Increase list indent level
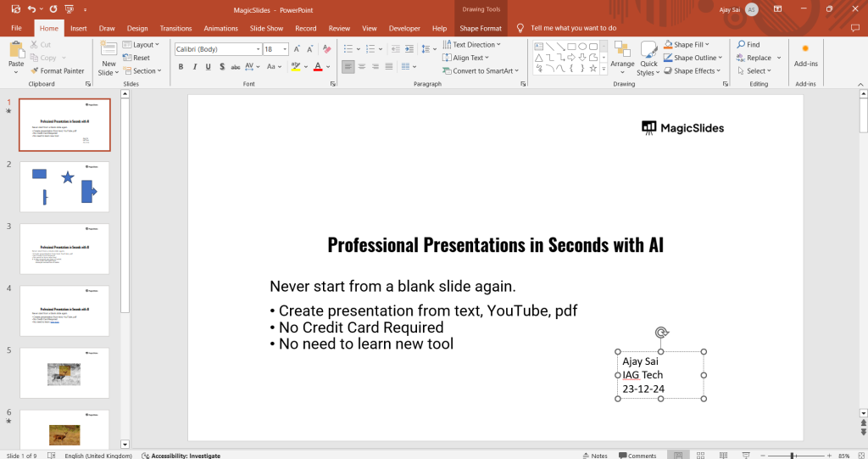 click(409, 48)
